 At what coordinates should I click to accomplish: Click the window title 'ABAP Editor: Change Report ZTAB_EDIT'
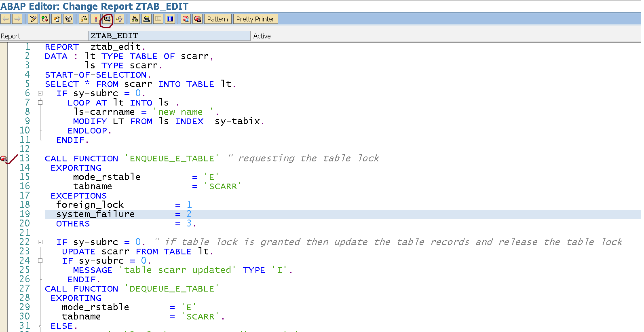pyautogui.click(x=95, y=6)
